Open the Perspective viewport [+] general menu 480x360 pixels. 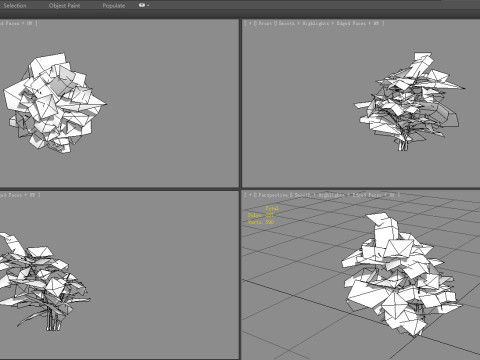250,195
